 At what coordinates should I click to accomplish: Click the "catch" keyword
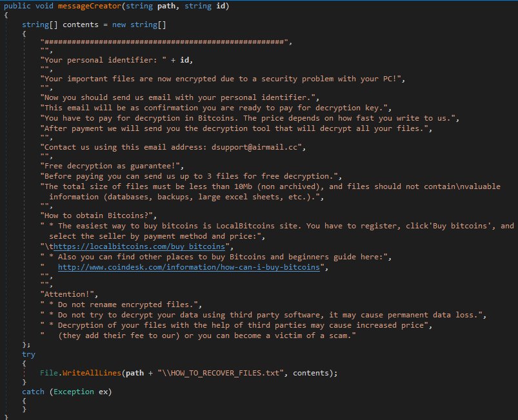[x=34, y=391]
